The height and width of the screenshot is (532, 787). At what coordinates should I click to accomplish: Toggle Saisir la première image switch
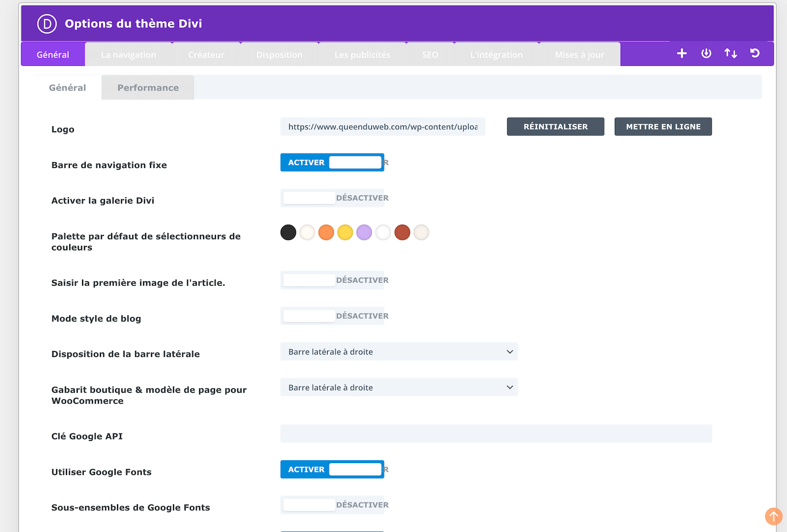pyautogui.click(x=332, y=280)
